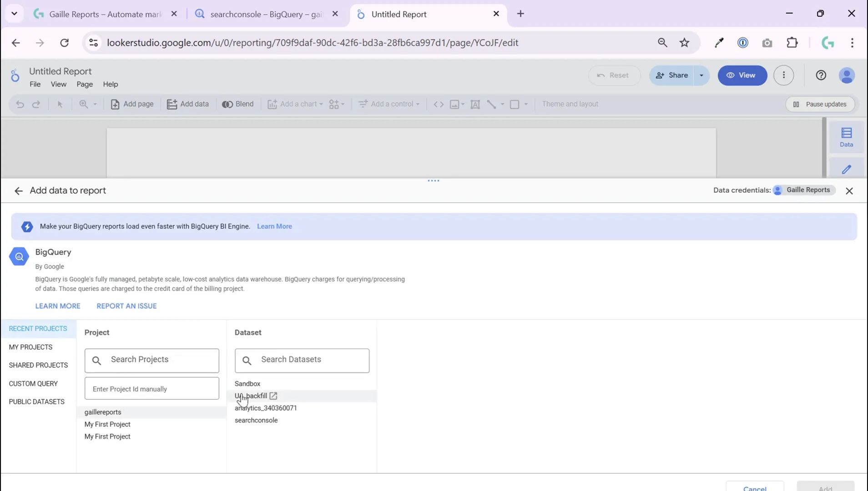
Task: Open community visualizations dropdown
Action: pyautogui.click(x=337, y=104)
